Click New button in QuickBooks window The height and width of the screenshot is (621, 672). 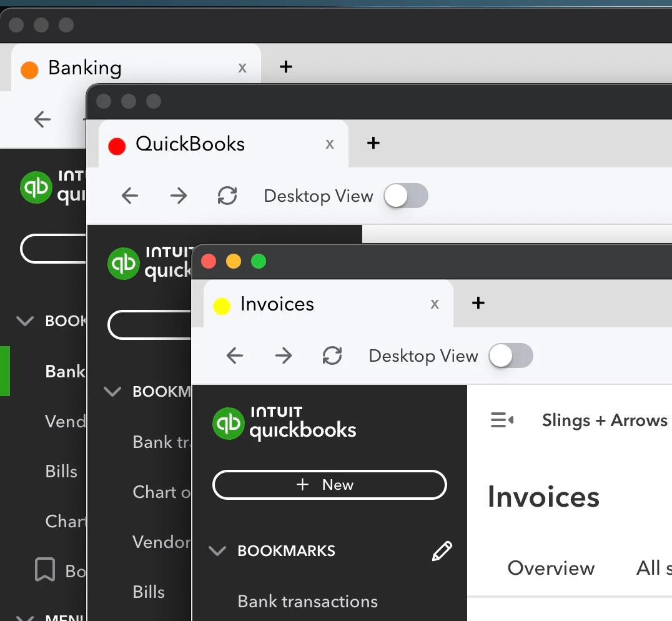pos(149,325)
